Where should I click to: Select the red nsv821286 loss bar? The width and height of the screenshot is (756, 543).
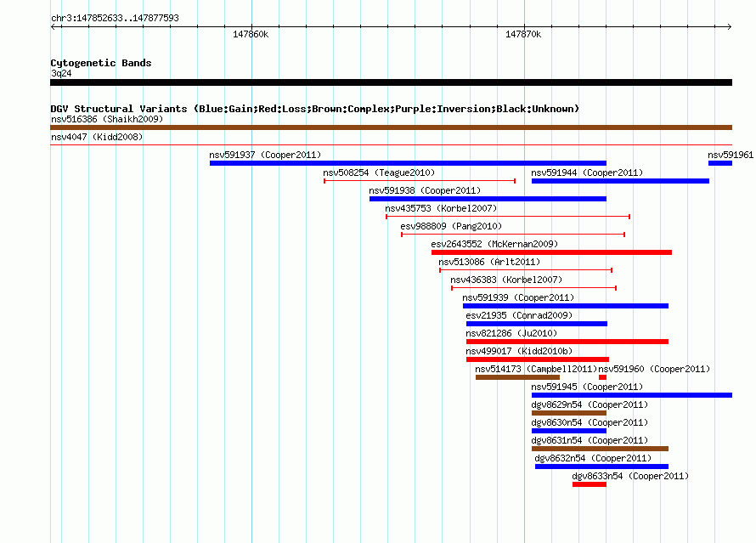click(x=567, y=342)
